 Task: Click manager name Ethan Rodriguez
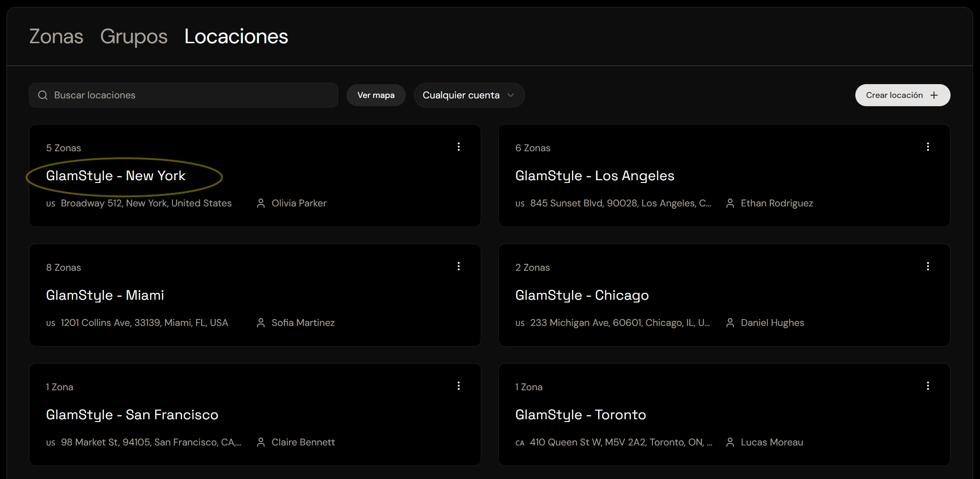tap(777, 203)
